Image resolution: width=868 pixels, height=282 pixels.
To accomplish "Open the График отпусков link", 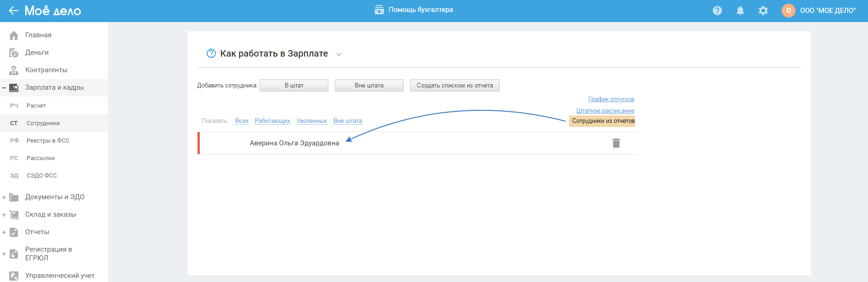I will click(611, 99).
